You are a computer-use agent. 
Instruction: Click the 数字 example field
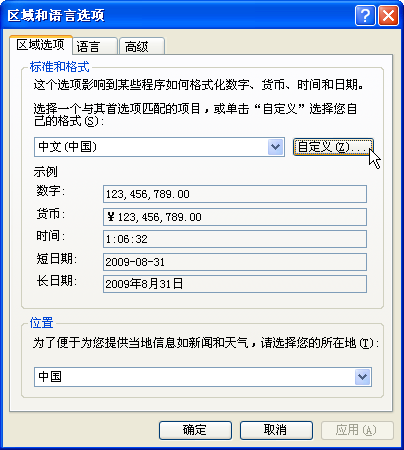[235, 194]
